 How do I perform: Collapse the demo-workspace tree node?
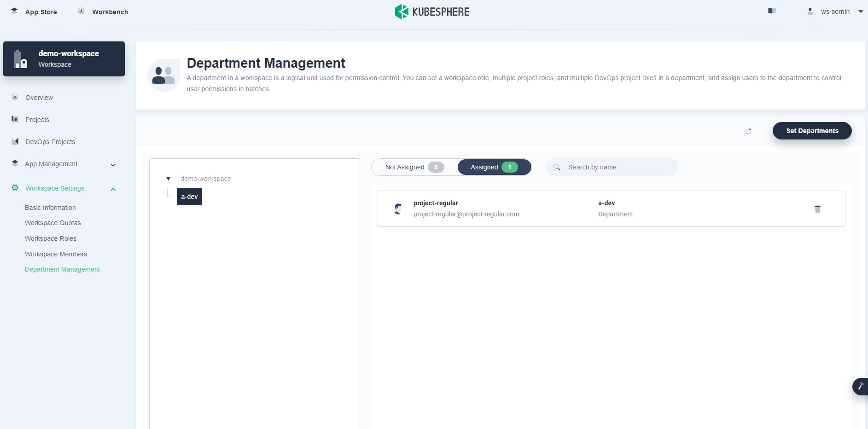[169, 179]
